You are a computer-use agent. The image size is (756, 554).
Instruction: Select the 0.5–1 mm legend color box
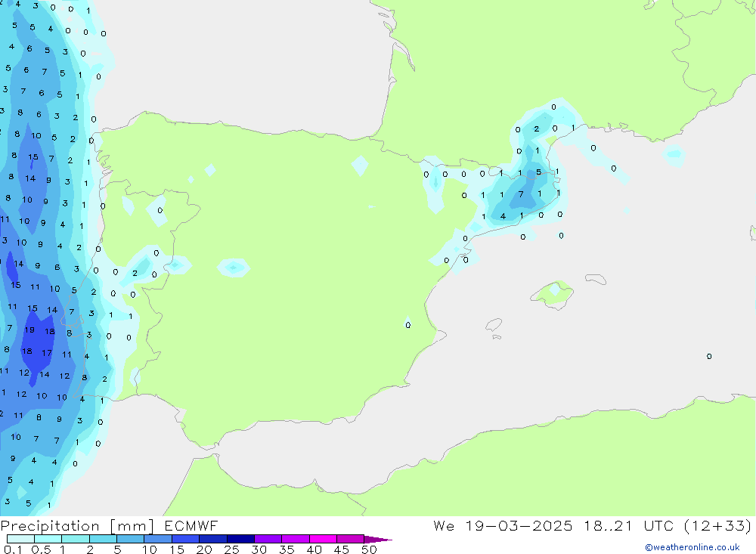(48, 539)
